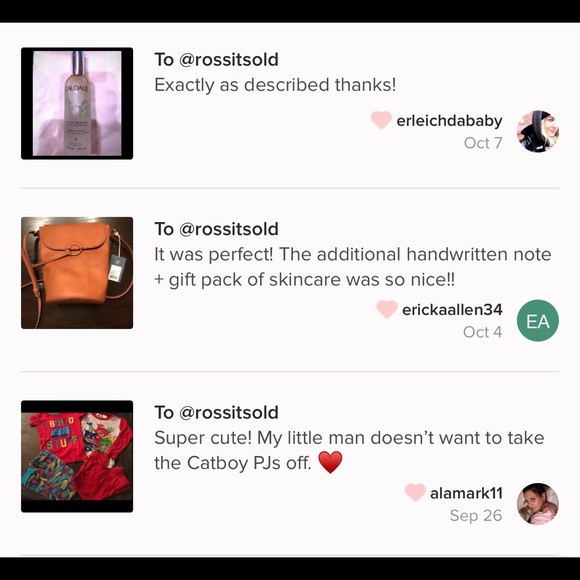The height and width of the screenshot is (580, 580).
Task: Open @rossitsold in the first review
Action: [x=229, y=60]
